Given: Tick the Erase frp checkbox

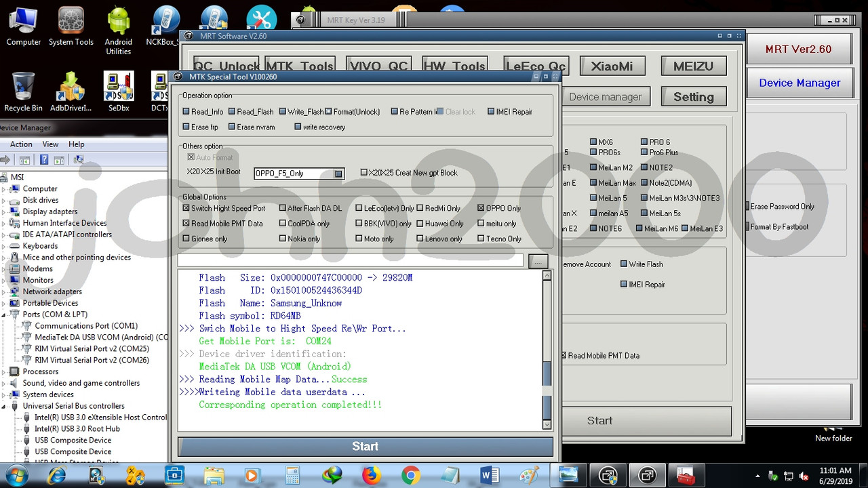Looking at the screenshot, I should point(186,127).
